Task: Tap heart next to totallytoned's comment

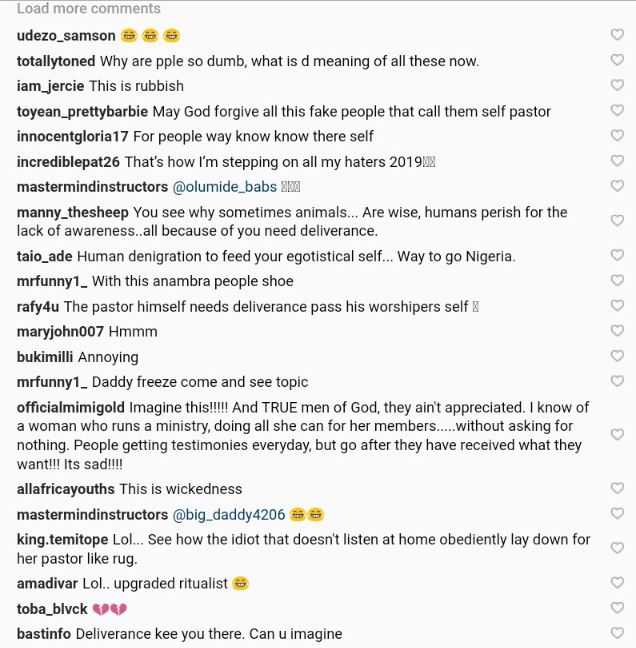Action: [x=617, y=61]
